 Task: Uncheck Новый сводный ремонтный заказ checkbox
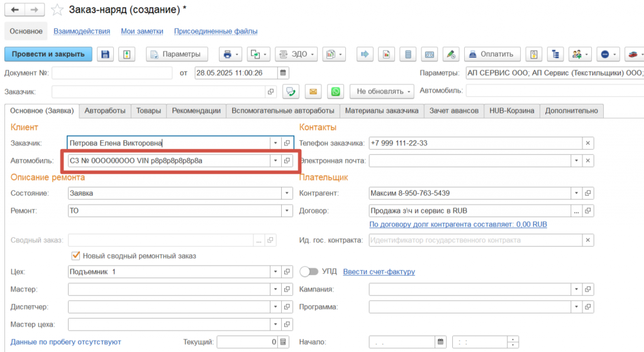click(x=76, y=256)
